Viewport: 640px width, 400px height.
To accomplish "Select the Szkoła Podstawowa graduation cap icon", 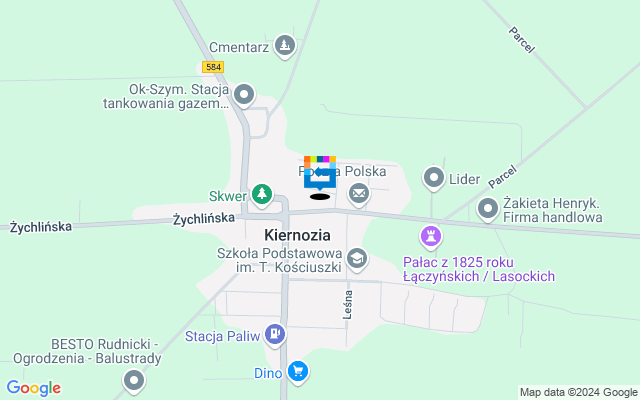I will coord(357,260).
